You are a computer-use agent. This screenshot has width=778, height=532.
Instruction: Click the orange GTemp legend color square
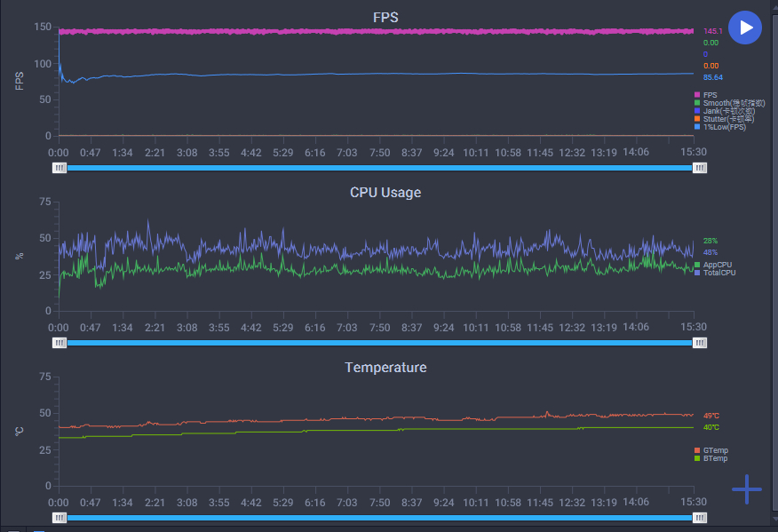point(697,450)
